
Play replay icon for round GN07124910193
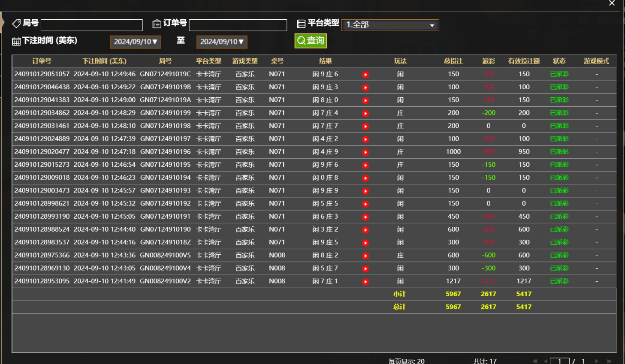(365, 191)
